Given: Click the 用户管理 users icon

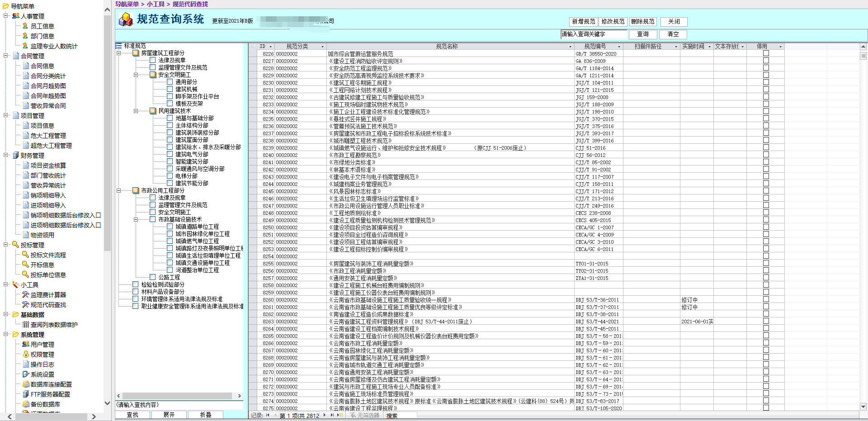Looking at the screenshot, I should click(26, 344).
